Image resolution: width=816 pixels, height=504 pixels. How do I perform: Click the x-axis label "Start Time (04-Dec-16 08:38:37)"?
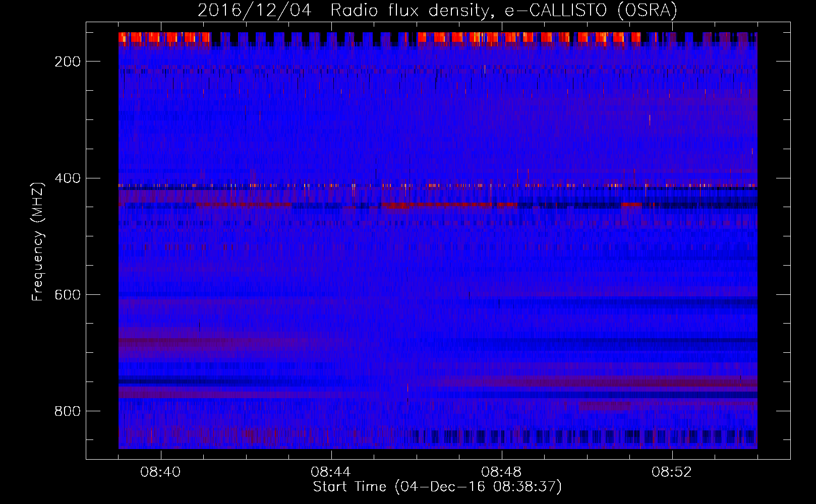pos(437,487)
